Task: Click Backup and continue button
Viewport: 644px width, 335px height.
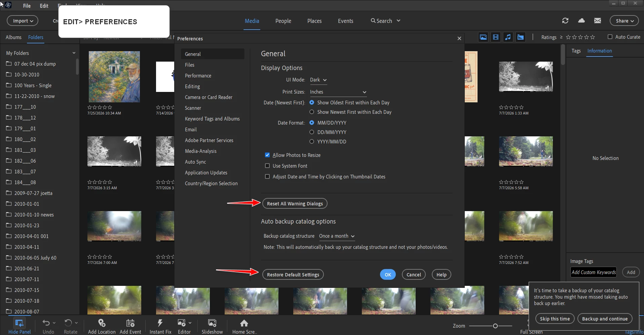Action: tap(605, 319)
